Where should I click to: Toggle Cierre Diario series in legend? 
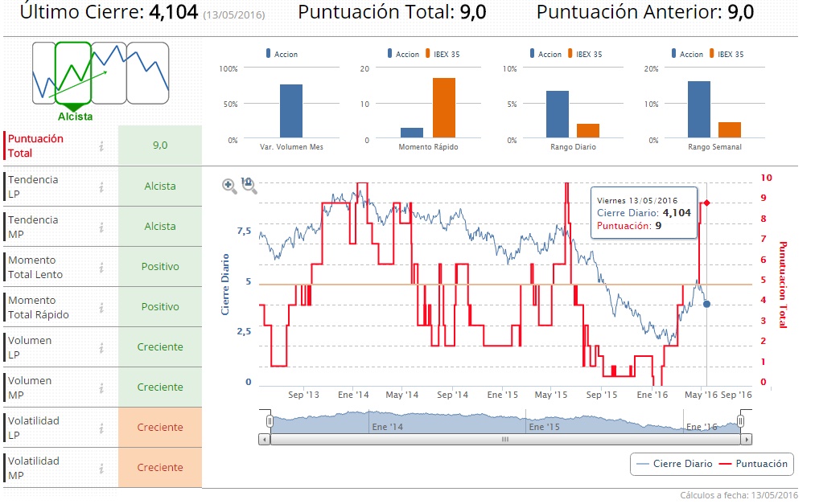[x=674, y=464]
